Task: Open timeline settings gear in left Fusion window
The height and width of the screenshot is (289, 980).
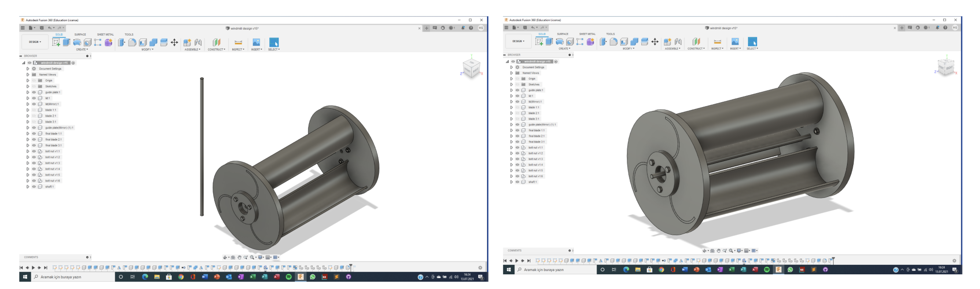Action: click(x=480, y=268)
